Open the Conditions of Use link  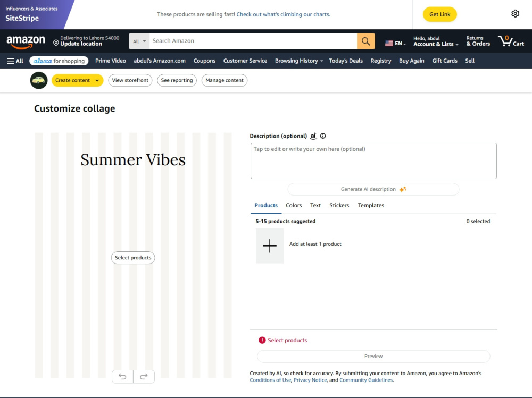(270, 380)
